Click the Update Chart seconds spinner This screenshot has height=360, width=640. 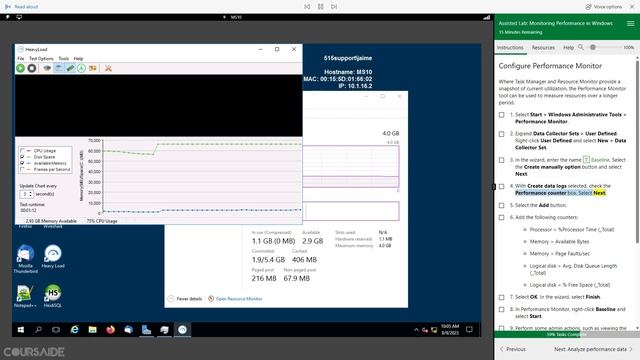click(x=27, y=194)
